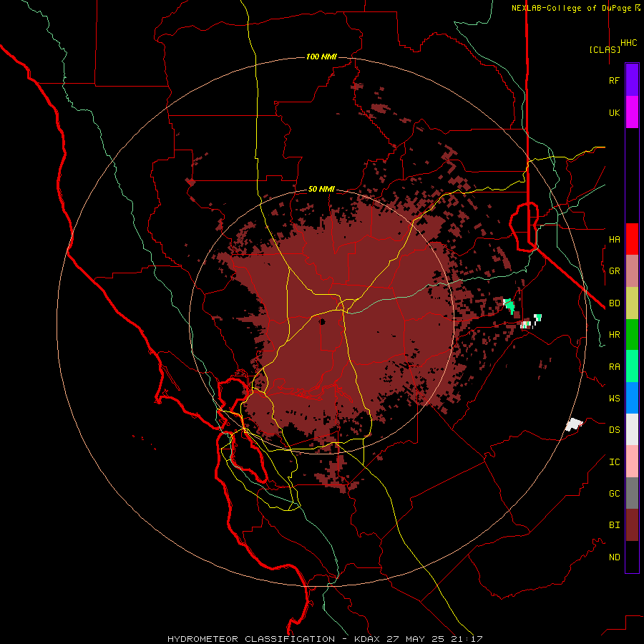Screen dimensions: 644x644
Task: Click the BI legend label
Action: (614, 525)
